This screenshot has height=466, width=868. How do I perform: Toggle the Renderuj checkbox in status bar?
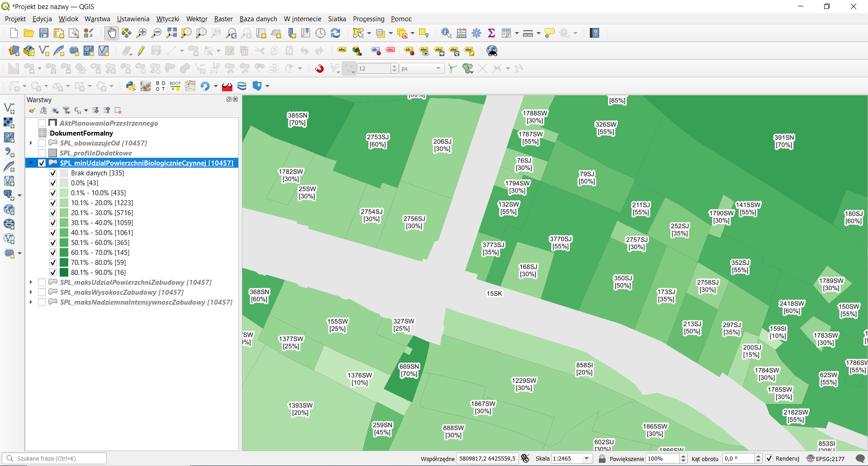(x=769, y=458)
